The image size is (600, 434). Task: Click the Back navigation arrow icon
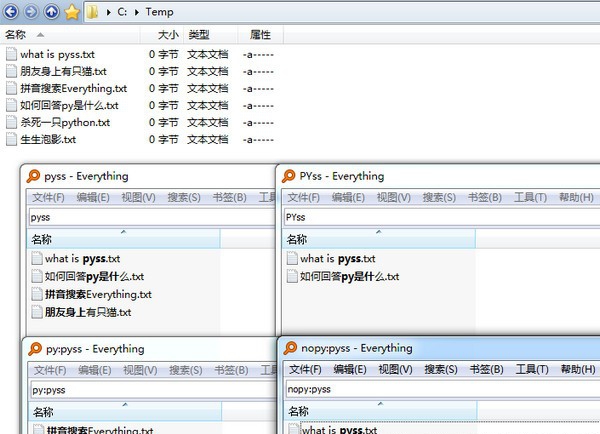pos(11,12)
